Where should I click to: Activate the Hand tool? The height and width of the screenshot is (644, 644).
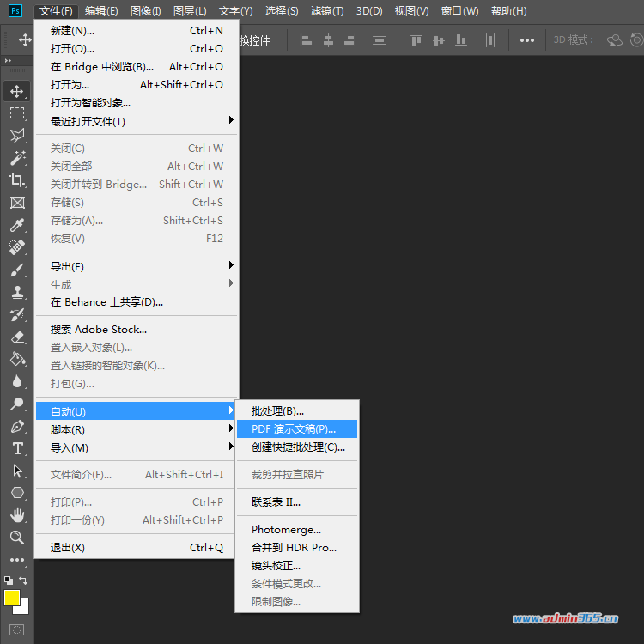point(17,515)
